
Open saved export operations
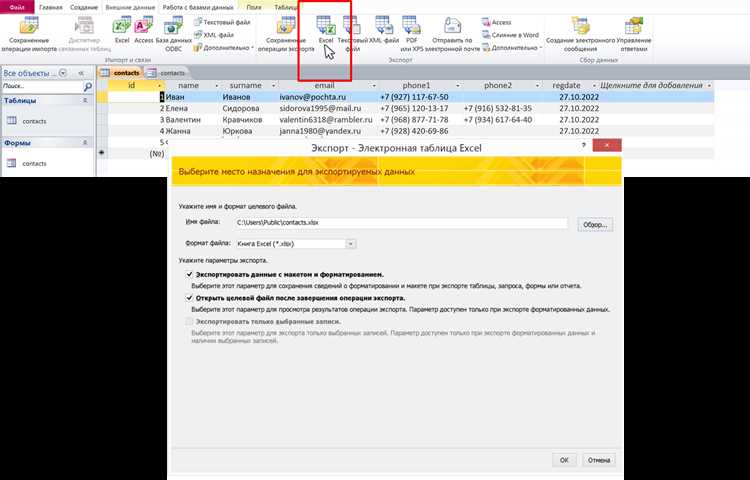click(x=286, y=34)
